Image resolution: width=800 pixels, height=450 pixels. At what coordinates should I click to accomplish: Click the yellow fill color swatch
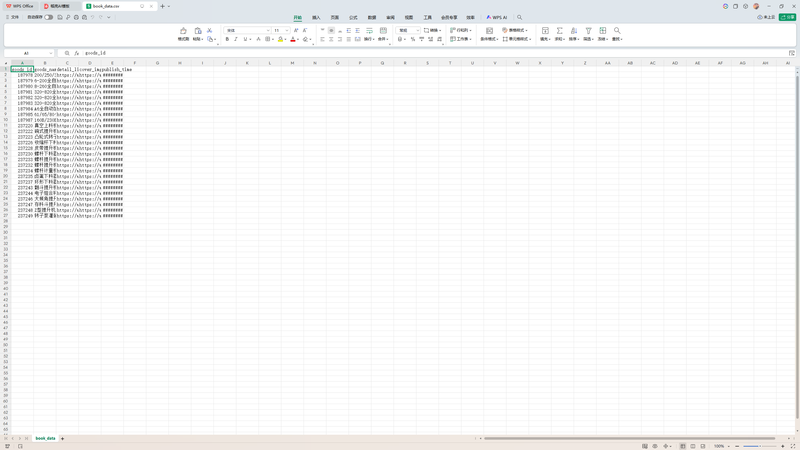tap(280, 39)
